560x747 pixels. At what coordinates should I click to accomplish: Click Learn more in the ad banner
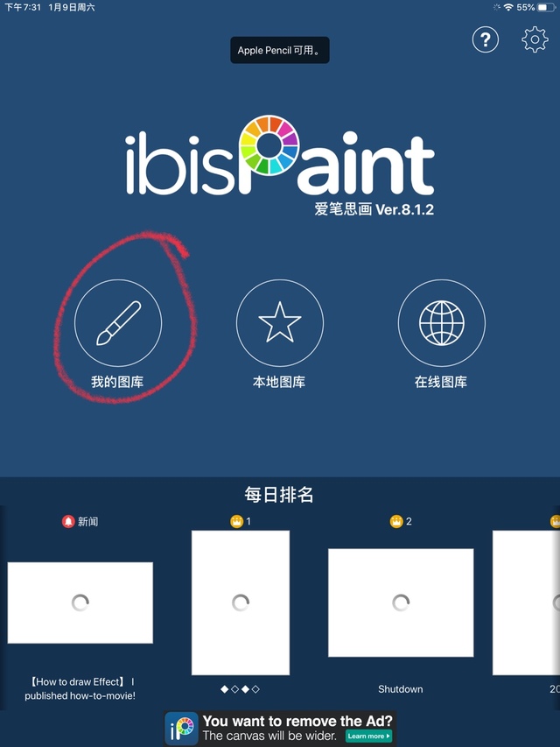pyautogui.click(x=368, y=736)
